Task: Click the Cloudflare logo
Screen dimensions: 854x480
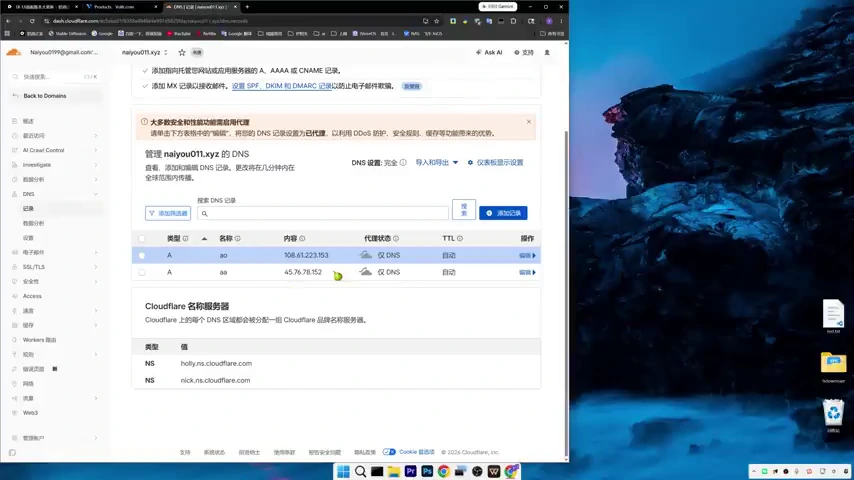Action: [x=14, y=52]
